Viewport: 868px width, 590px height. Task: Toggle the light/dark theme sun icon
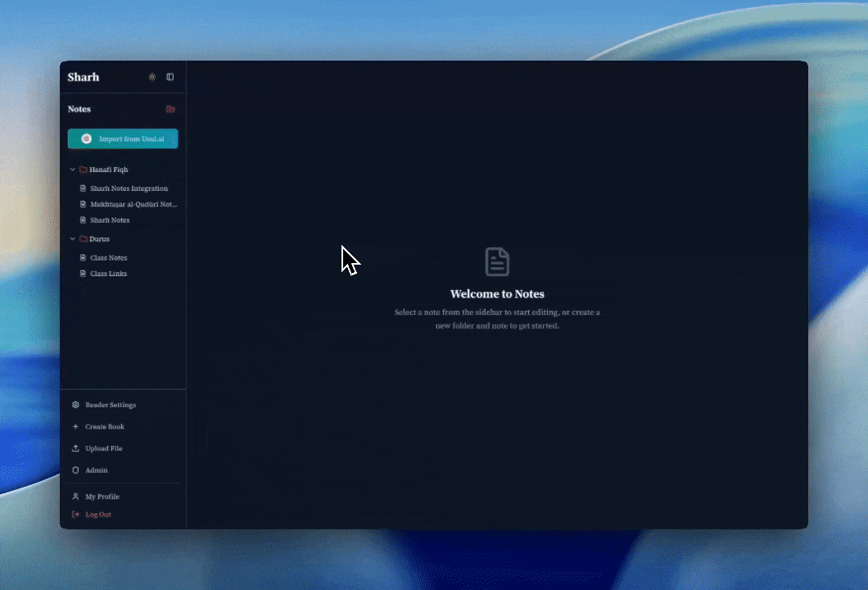point(152,77)
